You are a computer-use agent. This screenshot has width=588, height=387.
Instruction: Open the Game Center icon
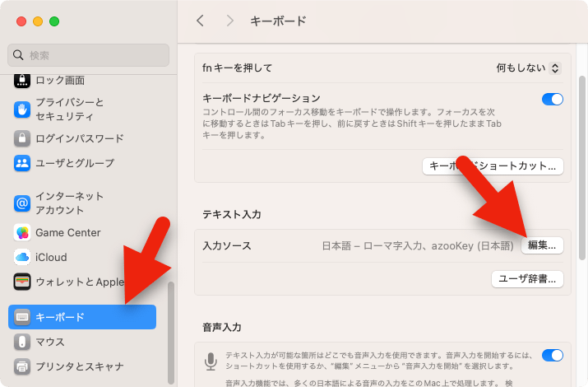[22, 233]
